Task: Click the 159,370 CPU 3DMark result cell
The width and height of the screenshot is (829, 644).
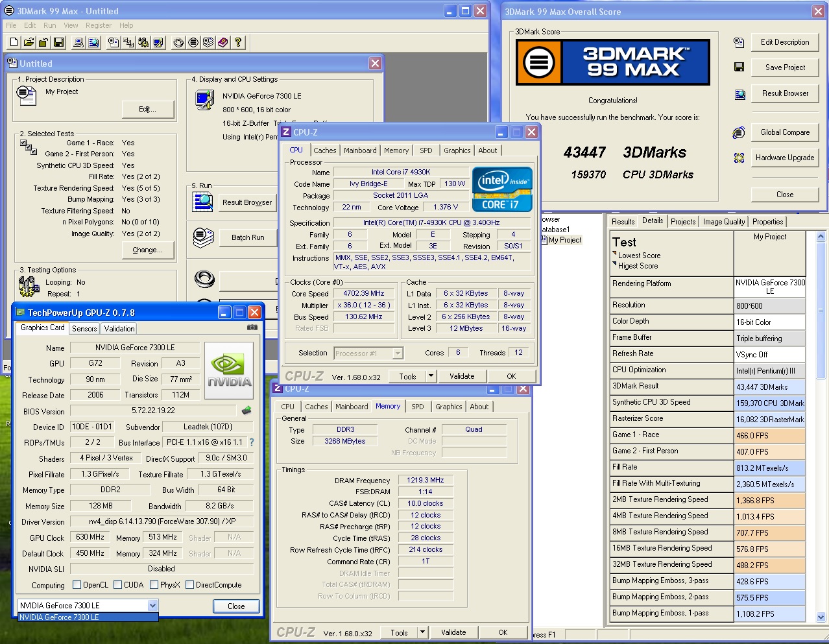Action: coord(770,403)
